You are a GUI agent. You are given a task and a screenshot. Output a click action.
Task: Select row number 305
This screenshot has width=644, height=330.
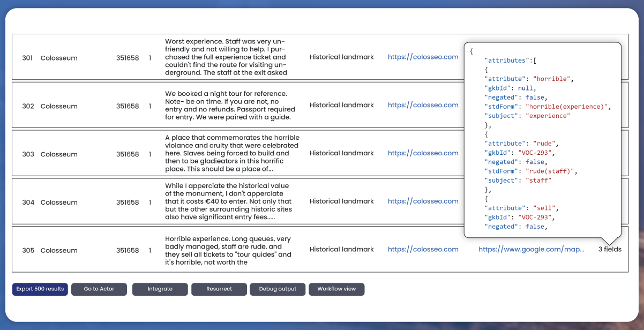(28, 250)
